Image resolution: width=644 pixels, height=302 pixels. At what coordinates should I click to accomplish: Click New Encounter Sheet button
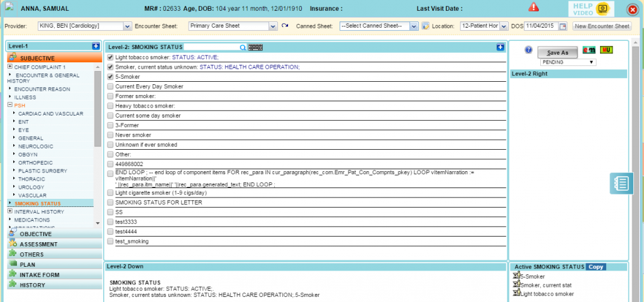(x=601, y=26)
